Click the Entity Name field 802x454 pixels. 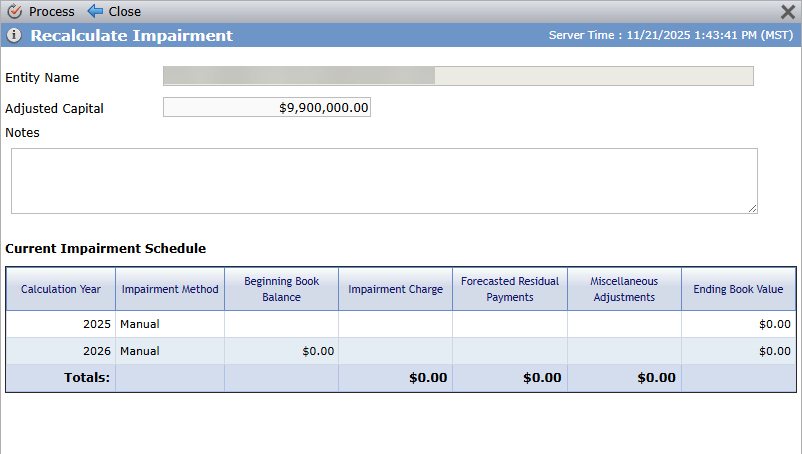458,76
